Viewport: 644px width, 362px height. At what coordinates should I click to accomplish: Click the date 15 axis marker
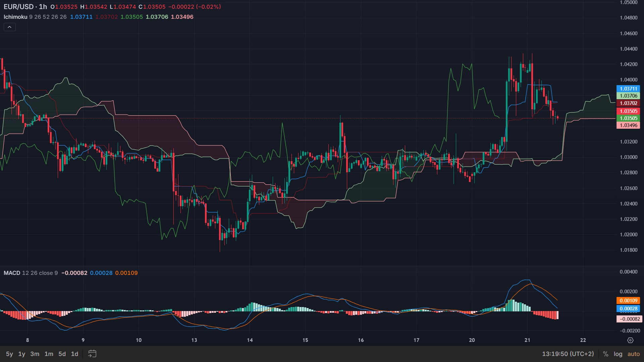(305, 340)
